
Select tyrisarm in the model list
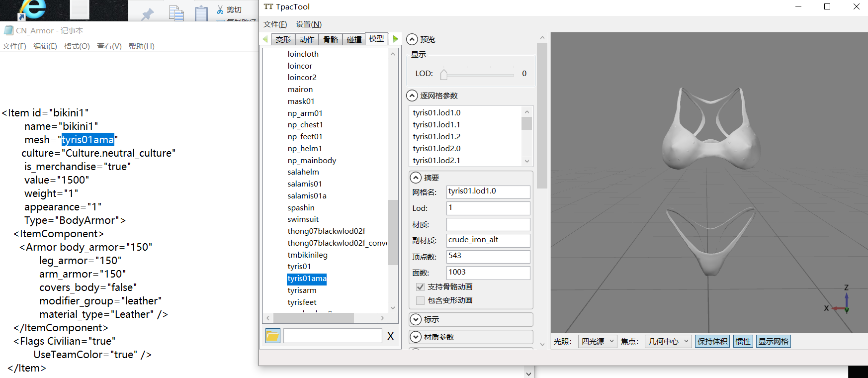tap(302, 290)
